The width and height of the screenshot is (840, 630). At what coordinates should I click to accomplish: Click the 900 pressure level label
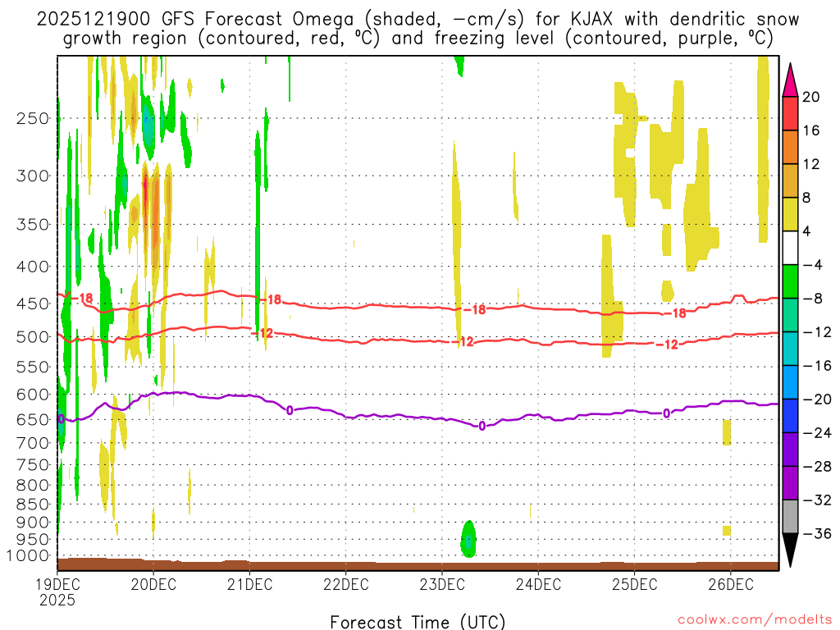pos(33,522)
